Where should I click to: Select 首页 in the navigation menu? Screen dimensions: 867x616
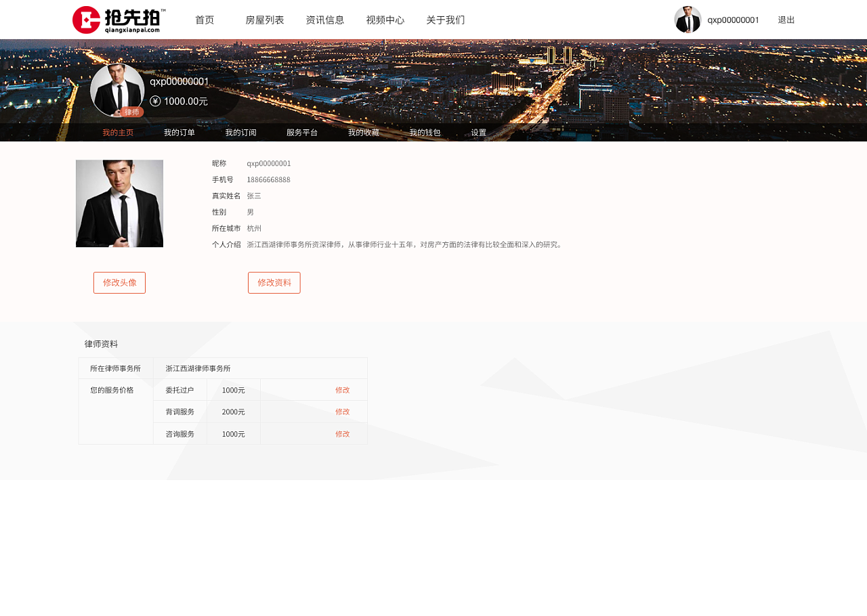pyautogui.click(x=204, y=20)
